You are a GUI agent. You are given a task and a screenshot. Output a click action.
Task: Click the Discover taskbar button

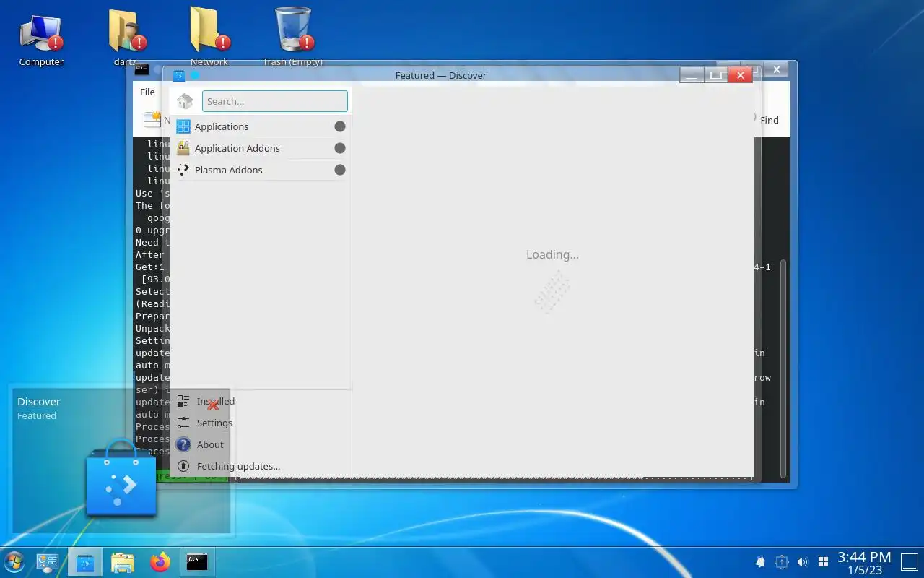85,562
